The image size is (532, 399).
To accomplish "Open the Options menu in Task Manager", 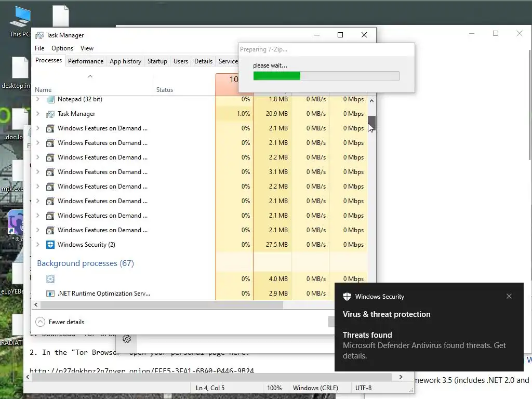I will [62, 48].
